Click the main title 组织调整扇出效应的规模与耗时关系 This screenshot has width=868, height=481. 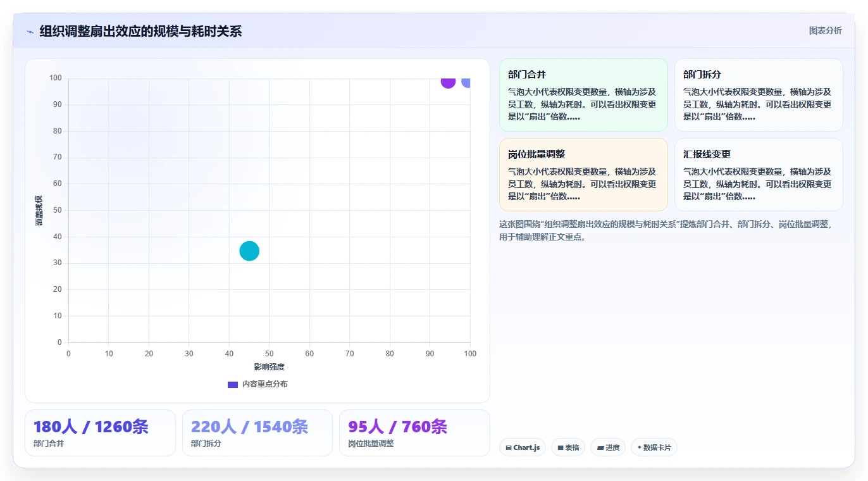tap(140, 31)
